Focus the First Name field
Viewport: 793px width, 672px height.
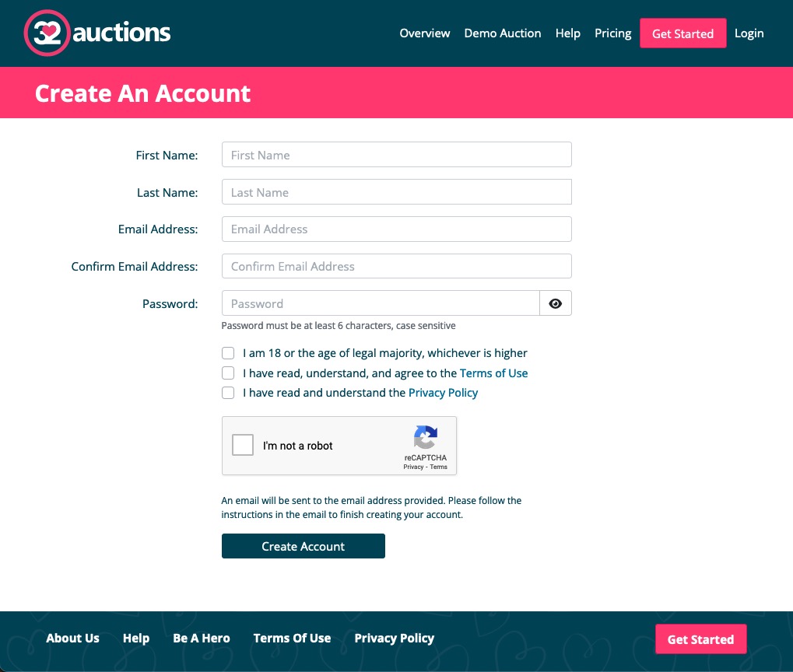point(396,155)
